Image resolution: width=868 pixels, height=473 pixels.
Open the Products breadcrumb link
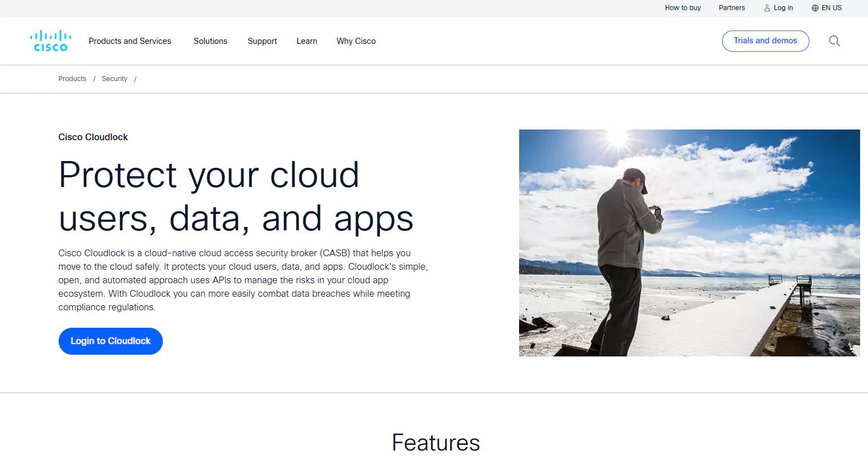tap(72, 79)
